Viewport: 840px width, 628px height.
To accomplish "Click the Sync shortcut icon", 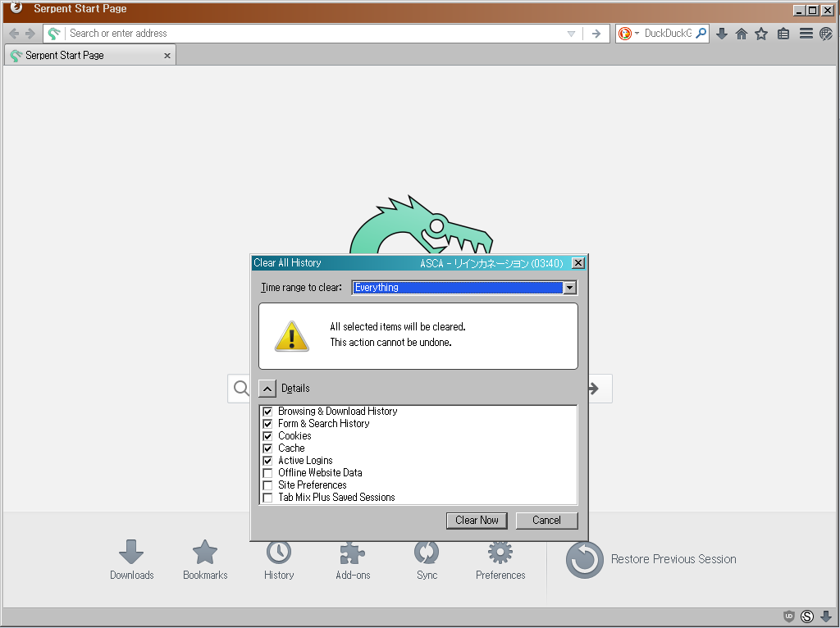I will coord(427,553).
